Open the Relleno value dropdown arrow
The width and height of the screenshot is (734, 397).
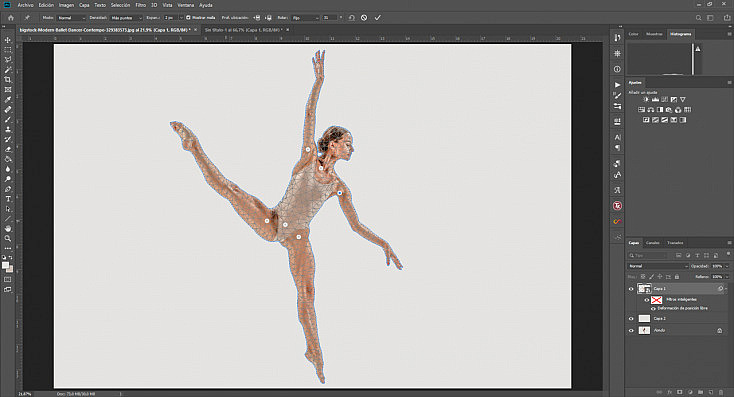click(x=727, y=277)
